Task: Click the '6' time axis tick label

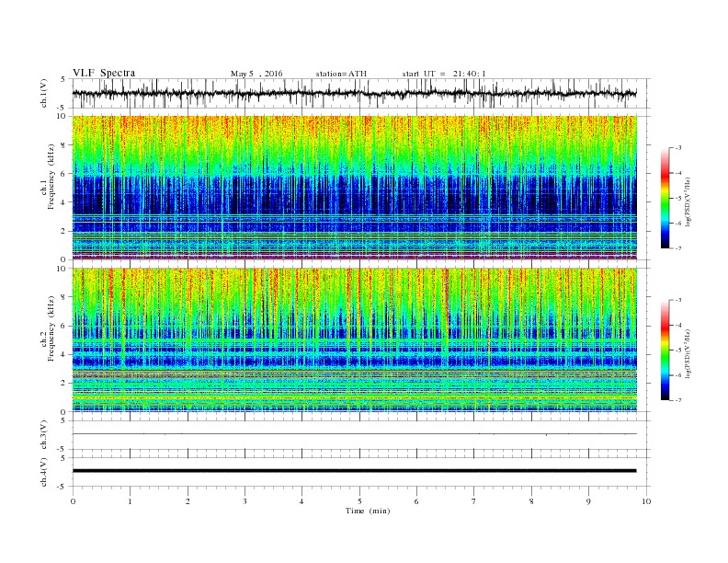Action: (416, 501)
